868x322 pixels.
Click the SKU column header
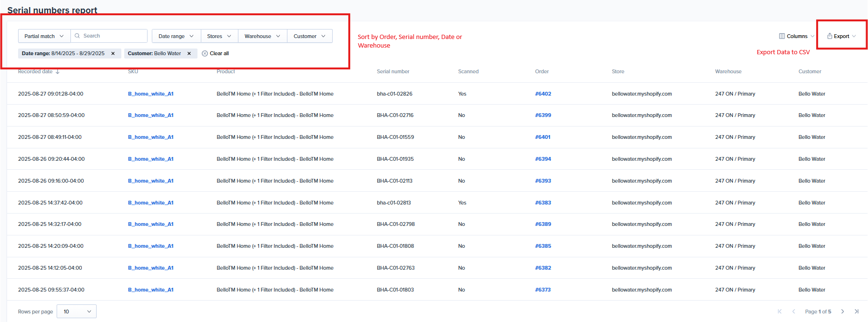coord(133,72)
